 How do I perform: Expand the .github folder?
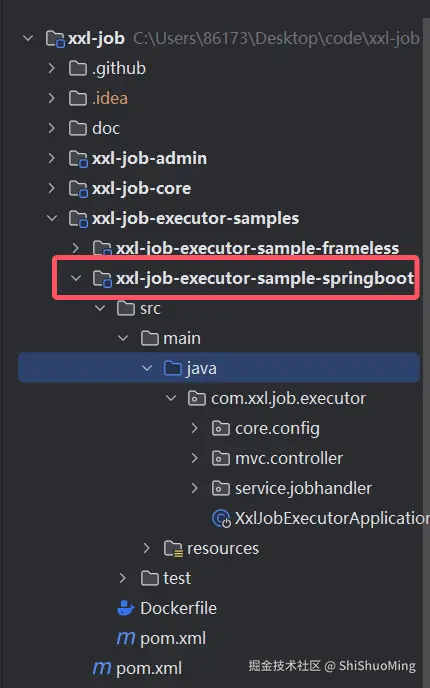point(51,68)
